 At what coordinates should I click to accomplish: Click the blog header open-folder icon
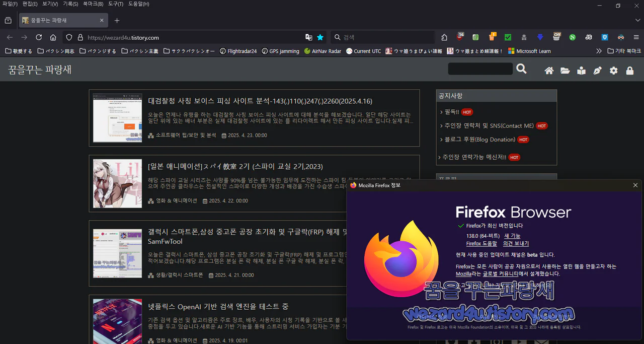point(565,71)
